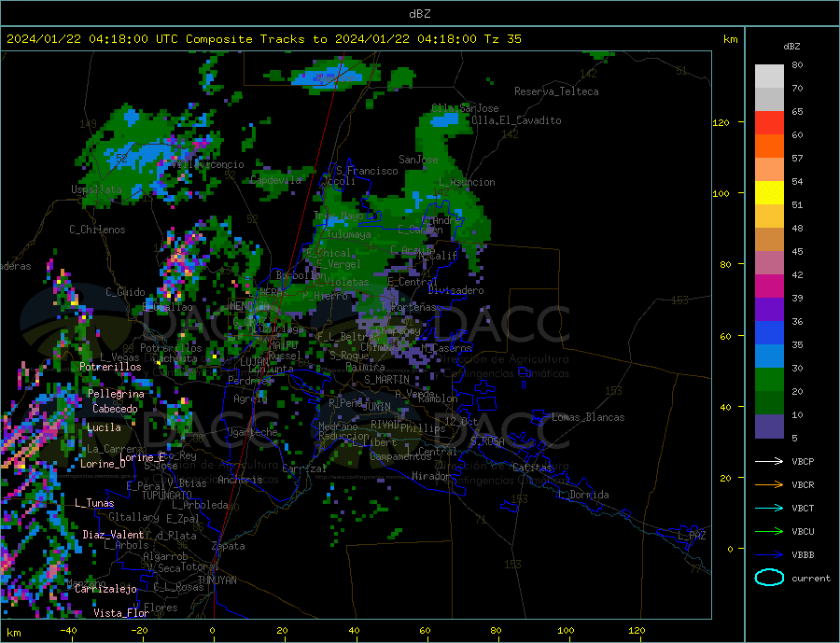The image size is (840, 643).
Task: Click the green VBCU arrow legend icon
Action: [x=769, y=532]
